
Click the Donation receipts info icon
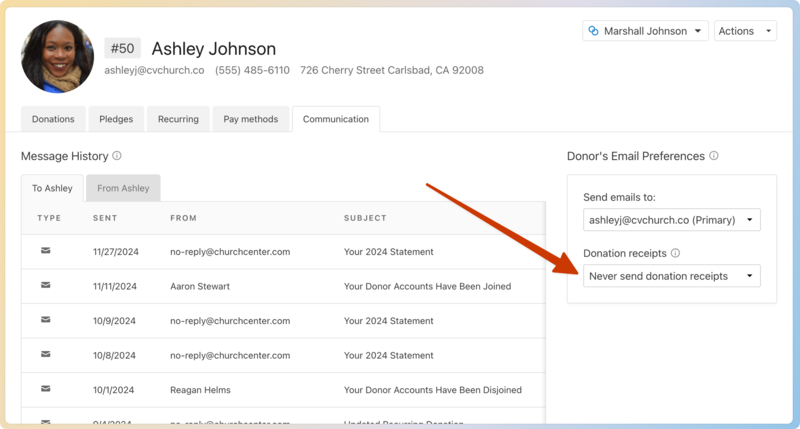(675, 254)
